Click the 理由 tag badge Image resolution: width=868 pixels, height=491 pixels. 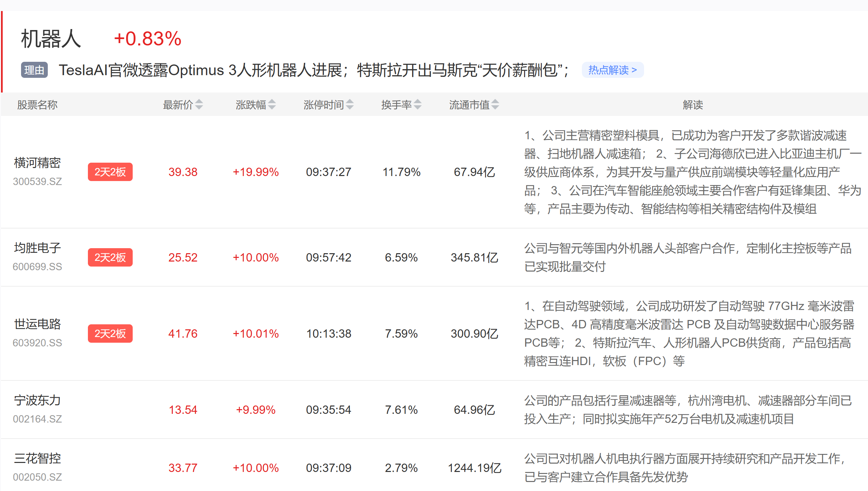pos(34,70)
